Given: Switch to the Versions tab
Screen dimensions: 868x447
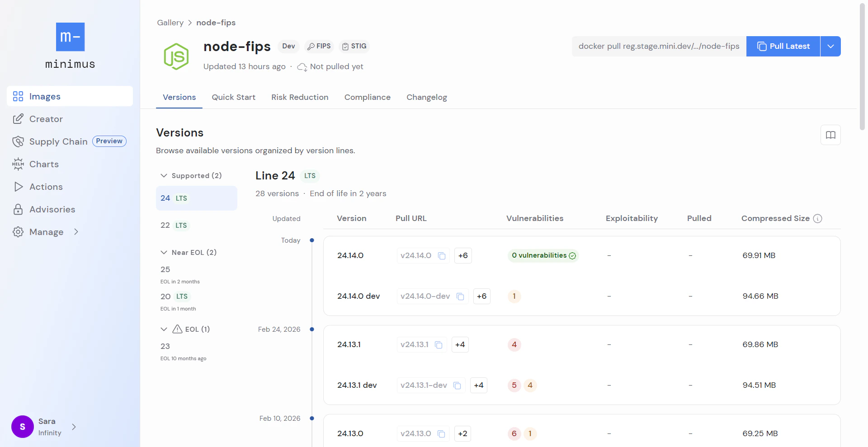Looking at the screenshot, I should (179, 97).
